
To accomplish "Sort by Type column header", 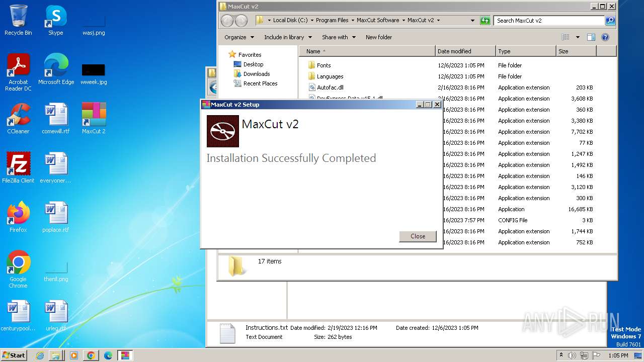I will click(x=526, y=51).
